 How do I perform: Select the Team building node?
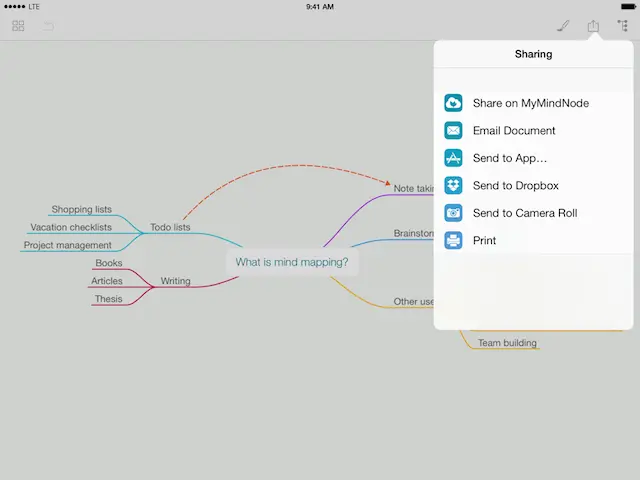click(507, 343)
